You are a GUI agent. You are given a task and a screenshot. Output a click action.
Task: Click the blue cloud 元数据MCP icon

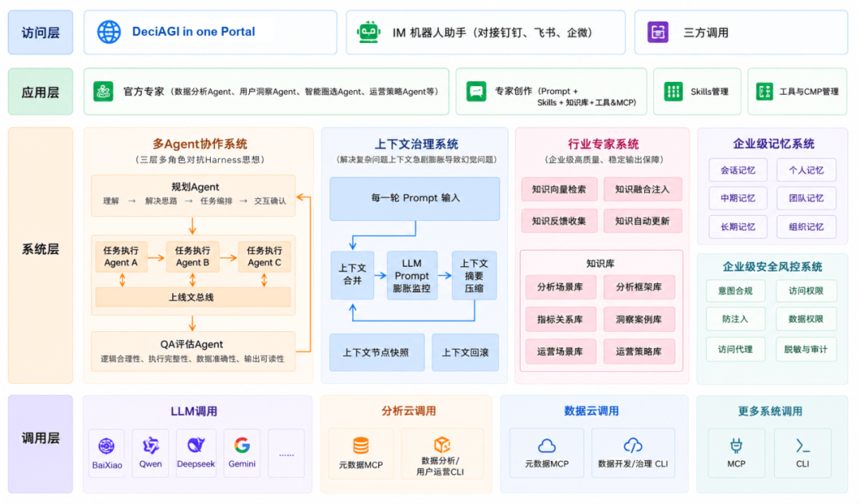coord(547,445)
